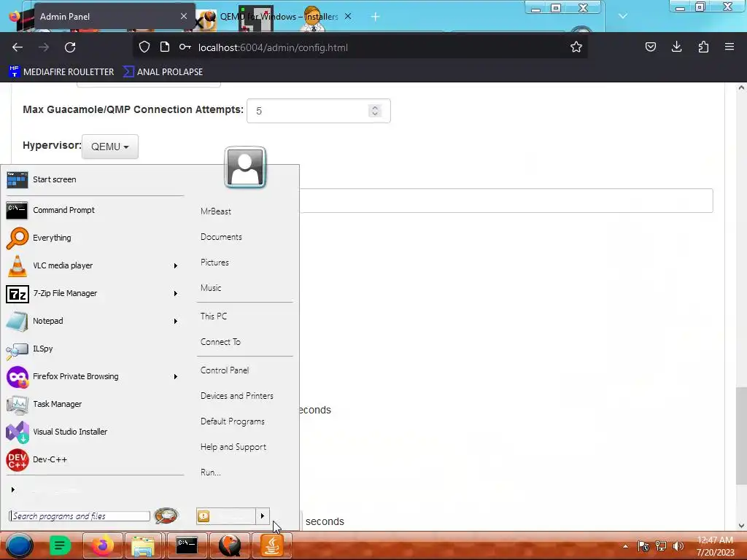The height and width of the screenshot is (560, 747).
Task: Open 7-Zip File Manager icon
Action: point(18,294)
